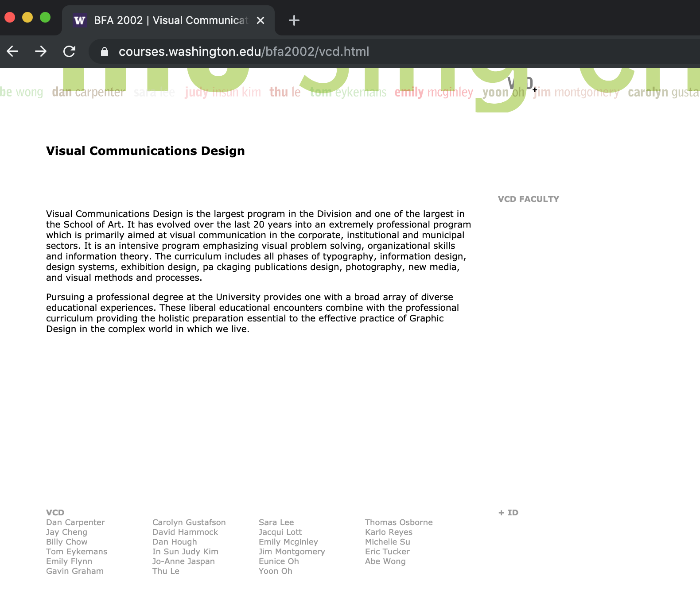The width and height of the screenshot is (700, 611).
Task: Open Jacqui Lott's page
Action: (280, 532)
